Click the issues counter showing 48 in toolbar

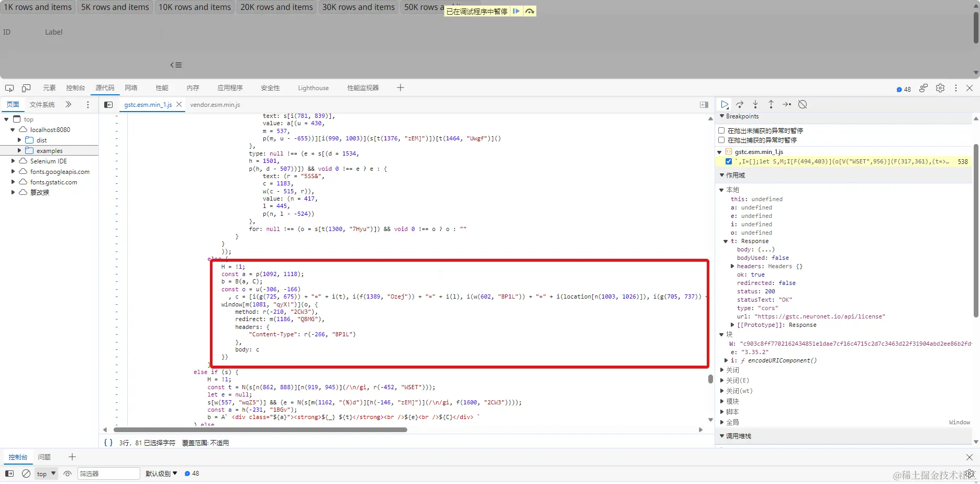click(904, 89)
